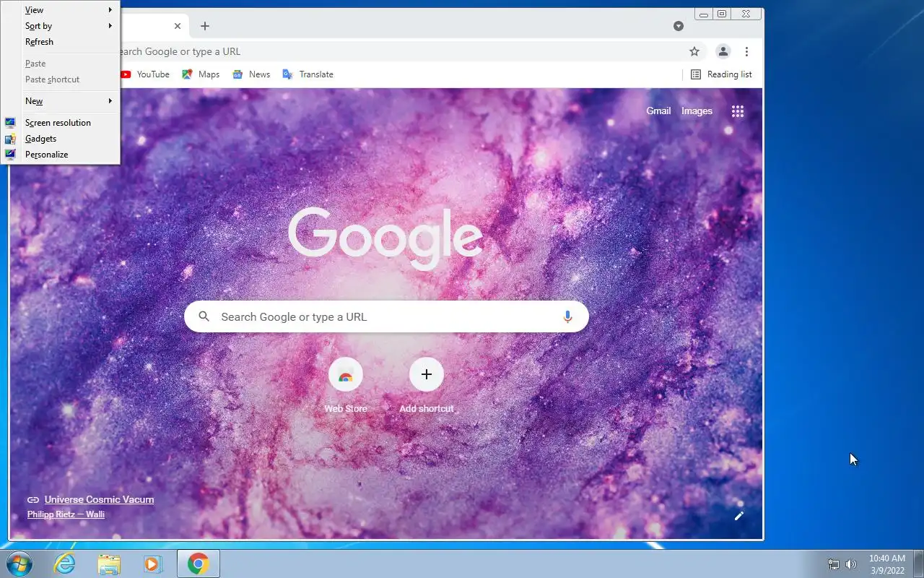
Task: Start voice search with microphone icon
Action: click(x=567, y=316)
